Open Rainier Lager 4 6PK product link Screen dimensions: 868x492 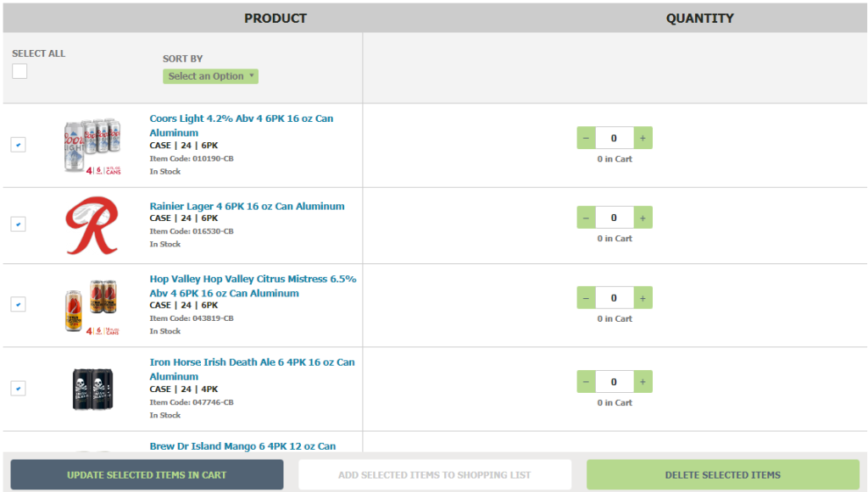point(247,206)
